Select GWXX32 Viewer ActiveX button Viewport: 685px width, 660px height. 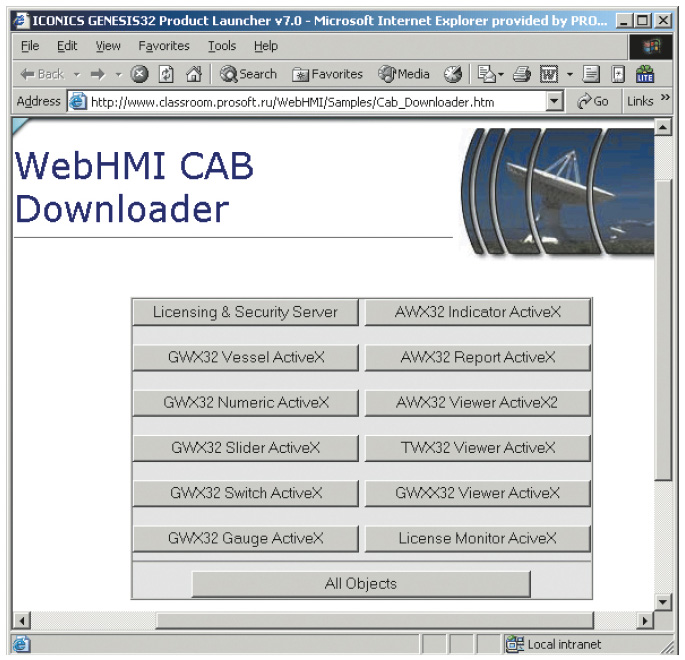tap(477, 493)
